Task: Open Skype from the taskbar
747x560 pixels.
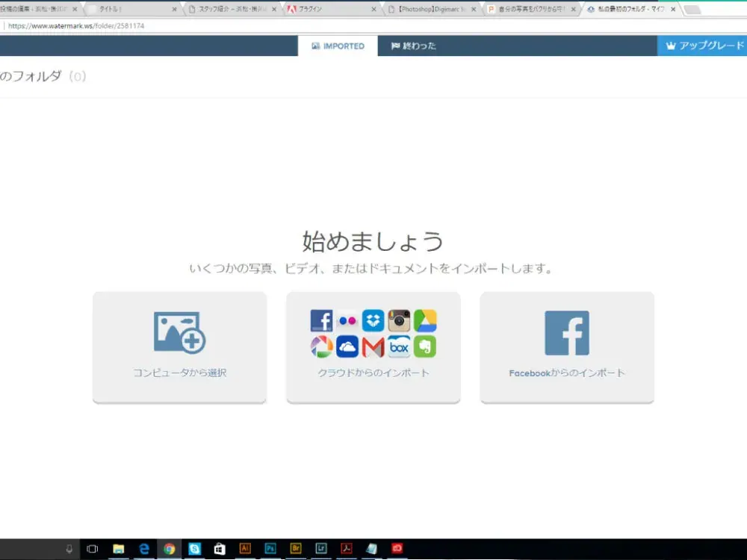Action: pos(194,549)
